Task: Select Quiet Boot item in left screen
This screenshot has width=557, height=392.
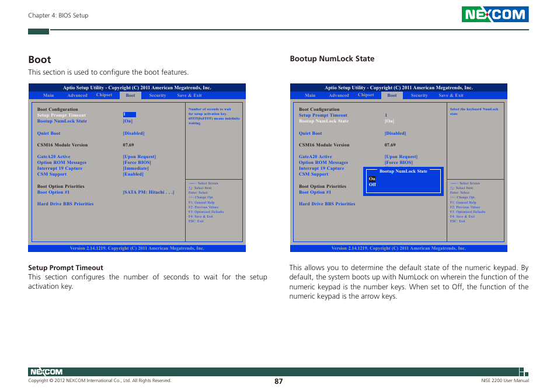Action: point(48,134)
